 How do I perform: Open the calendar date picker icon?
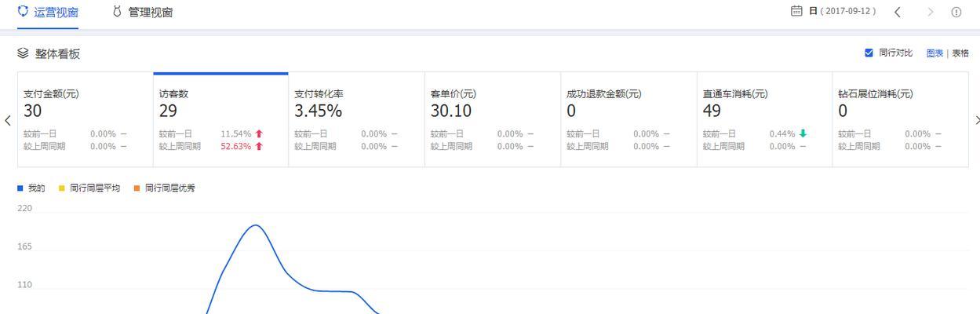pos(796,11)
